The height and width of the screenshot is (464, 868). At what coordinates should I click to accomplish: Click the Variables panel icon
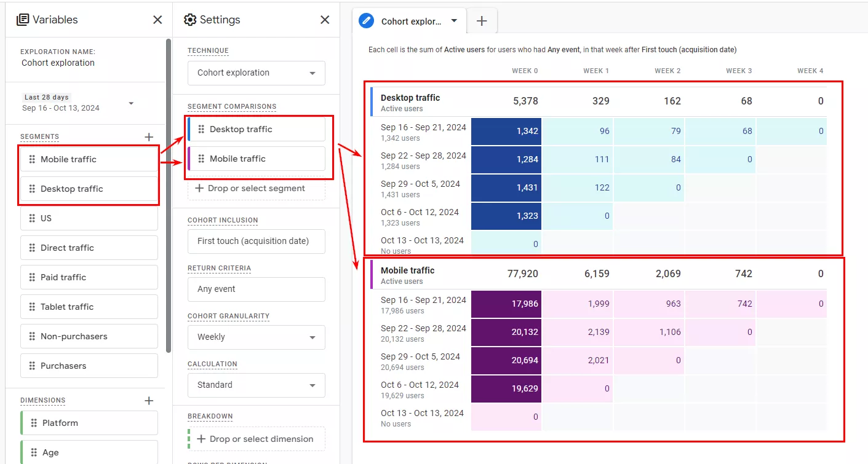click(x=23, y=20)
